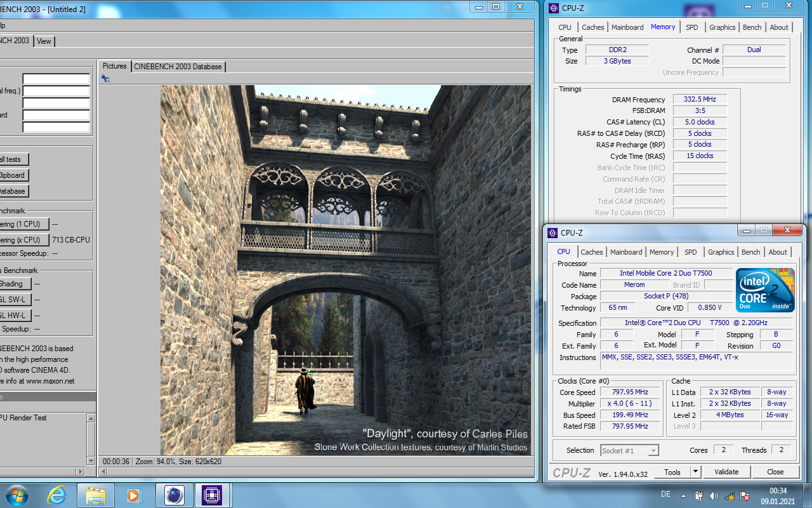Switch to CPU-Z chip icon in taskbar
The height and width of the screenshot is (508, 812).
213,495
